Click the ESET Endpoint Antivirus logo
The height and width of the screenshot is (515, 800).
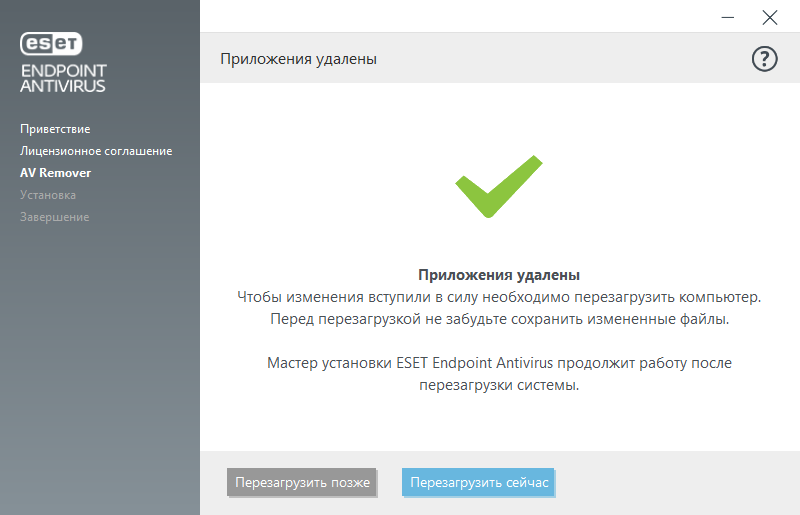[x=63, y=62]
